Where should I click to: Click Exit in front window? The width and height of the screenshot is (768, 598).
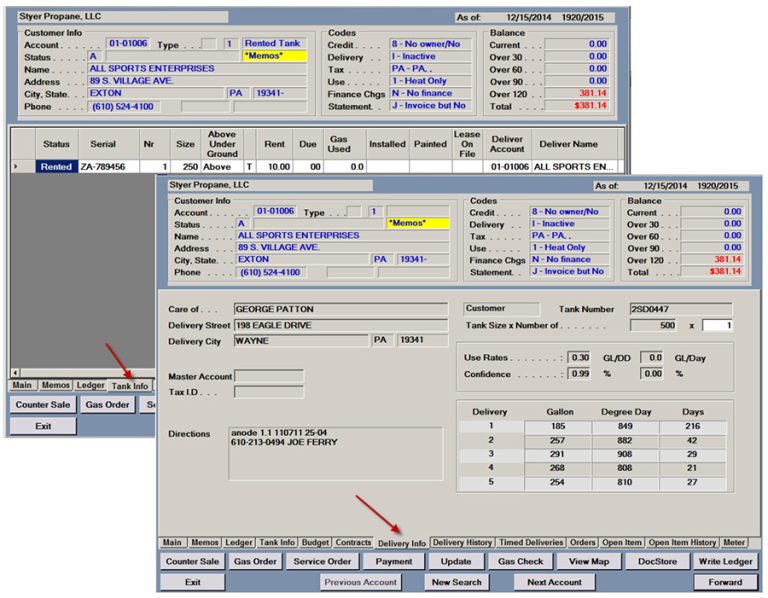click(x=192, y=582)
